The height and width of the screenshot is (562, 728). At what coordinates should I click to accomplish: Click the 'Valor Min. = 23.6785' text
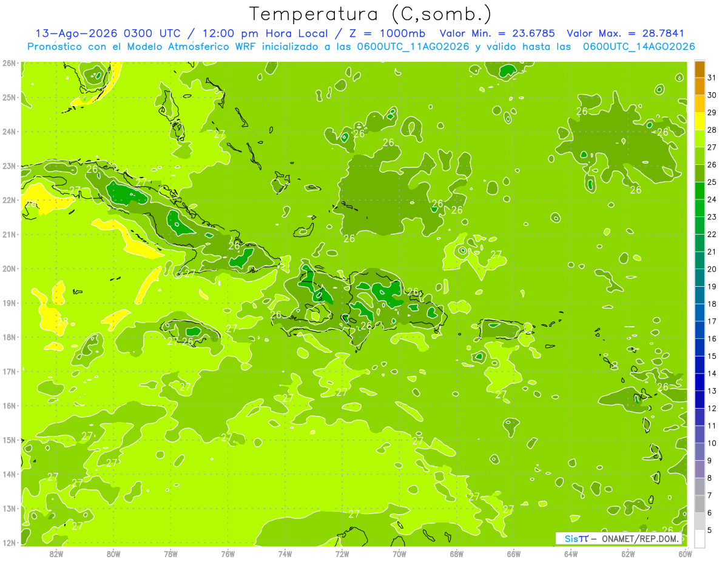click(497, 33)
